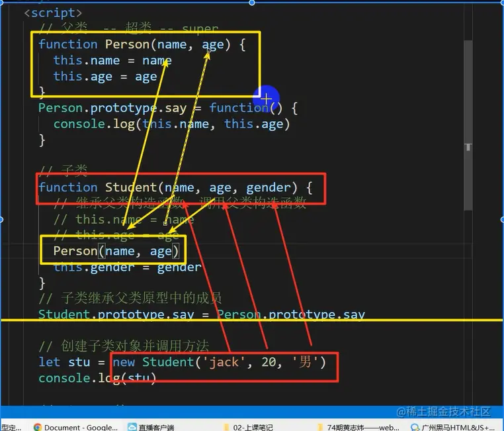This screenshot has width=504, height=431.
Task: Click the opening <script> tag line
Action: pyautogui.click(x=54, y=13)
